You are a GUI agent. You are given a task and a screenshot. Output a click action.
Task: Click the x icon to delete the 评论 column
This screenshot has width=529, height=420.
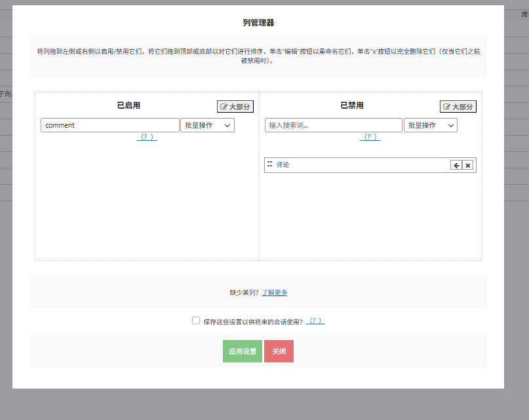pos(467,165)
